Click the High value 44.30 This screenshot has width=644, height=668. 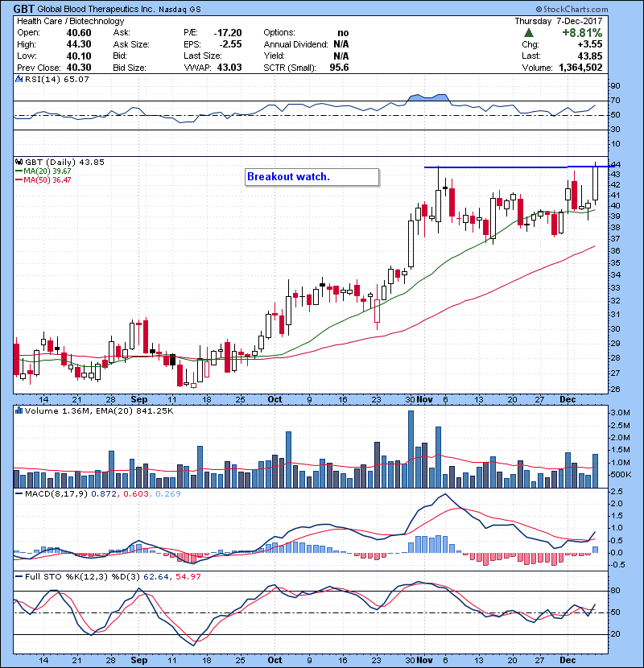click(79, 44)
